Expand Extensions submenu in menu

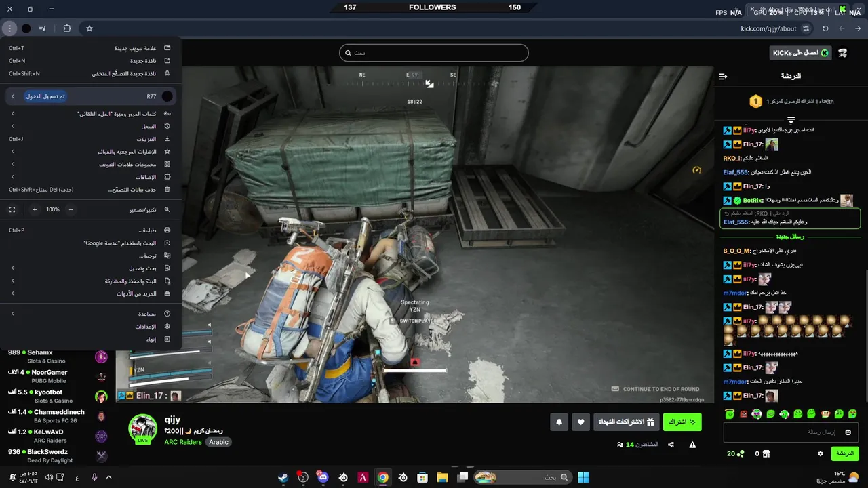tap(91, 177)
